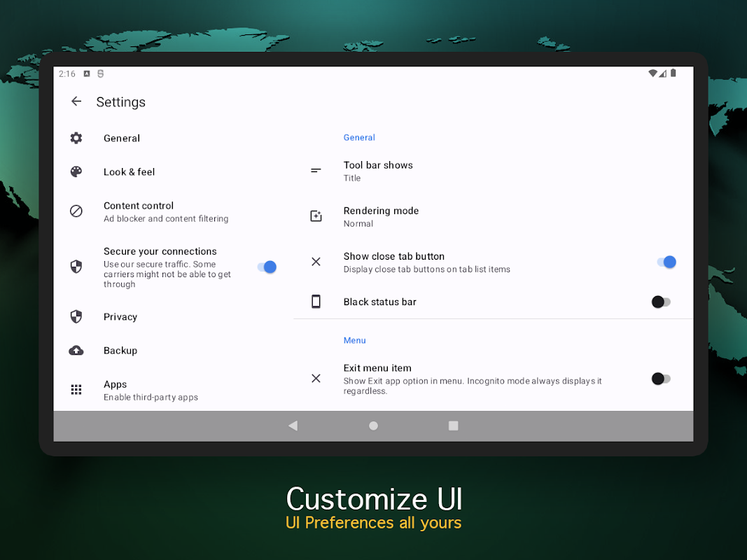
Task: Click the Apps grid icon
Action: click(76, 389)
